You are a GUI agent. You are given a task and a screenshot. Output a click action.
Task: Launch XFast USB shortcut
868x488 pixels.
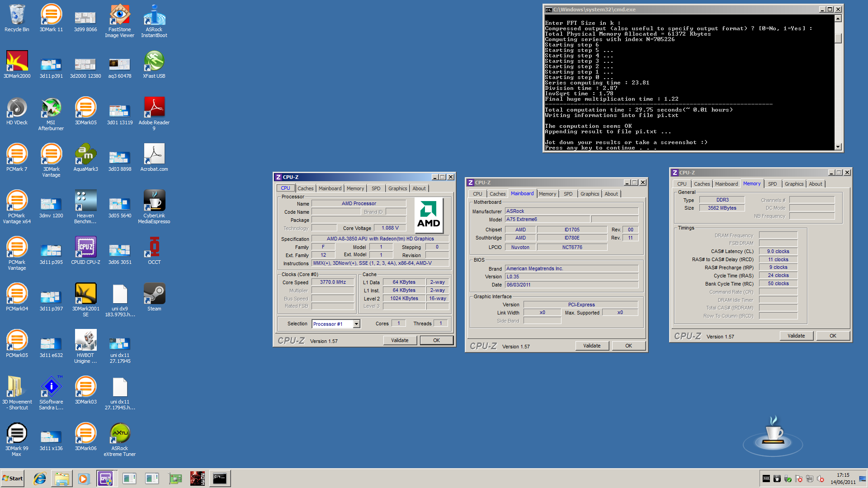(154, 65)
